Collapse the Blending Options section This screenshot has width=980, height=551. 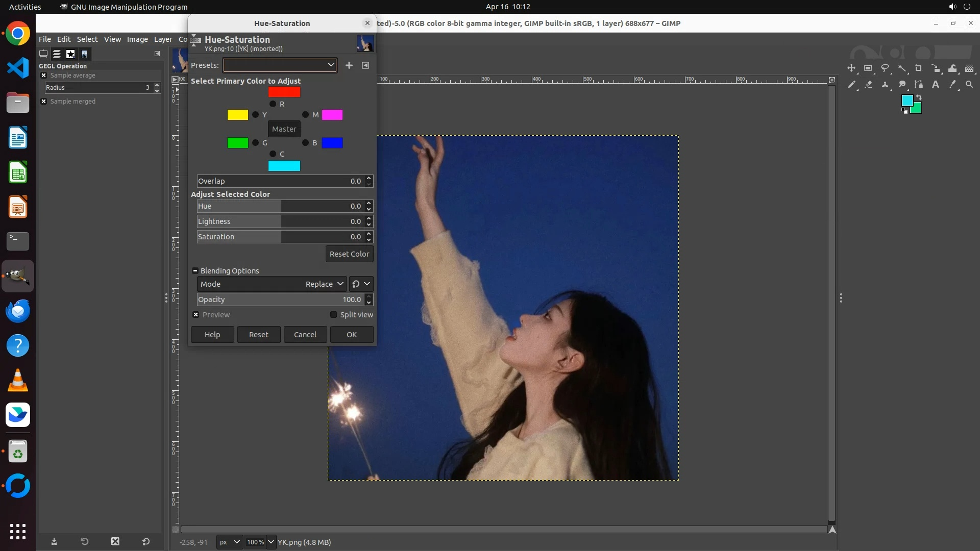click(195, 271)
